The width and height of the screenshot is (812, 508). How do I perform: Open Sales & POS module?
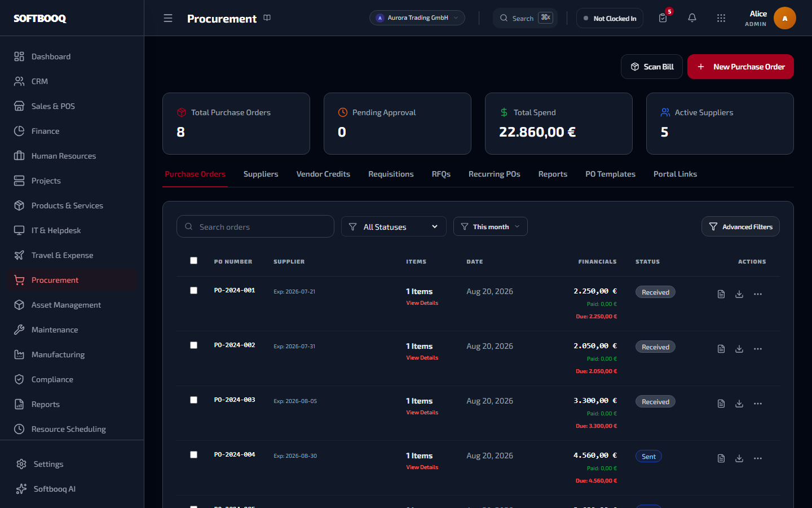(x=72, y=106)
